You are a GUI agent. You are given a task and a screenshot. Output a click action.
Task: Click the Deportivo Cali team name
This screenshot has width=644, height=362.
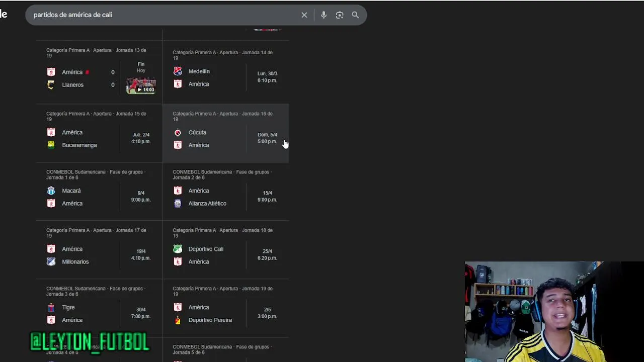coord(206,249)
